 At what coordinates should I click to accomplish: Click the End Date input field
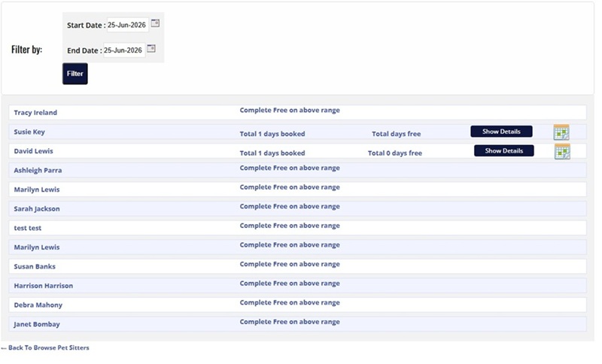click(x=124, y=50)
